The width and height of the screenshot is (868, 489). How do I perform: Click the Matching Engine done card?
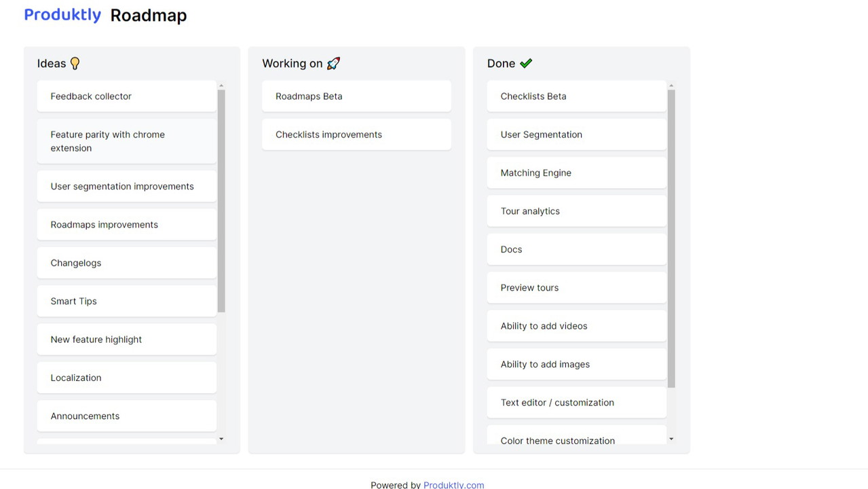tap(577, 173)
